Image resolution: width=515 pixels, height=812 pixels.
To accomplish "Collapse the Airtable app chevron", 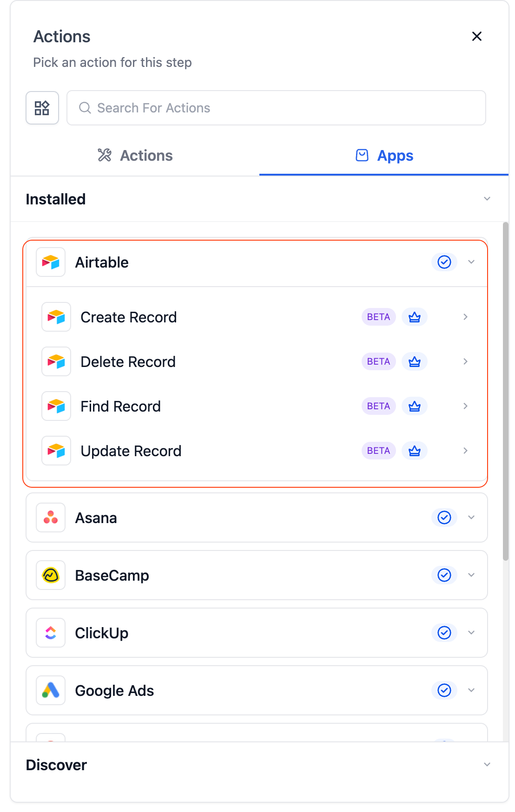I will pyautogui.click(x=471, y=262).
